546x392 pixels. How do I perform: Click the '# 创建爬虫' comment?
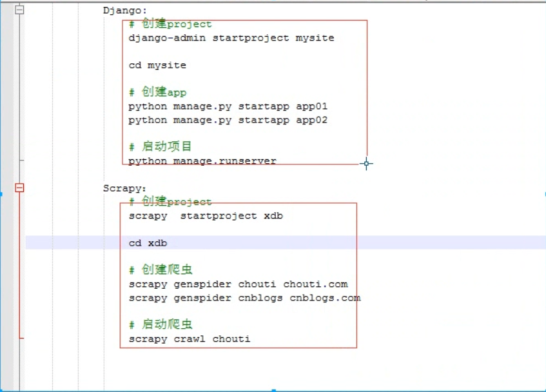161,269
